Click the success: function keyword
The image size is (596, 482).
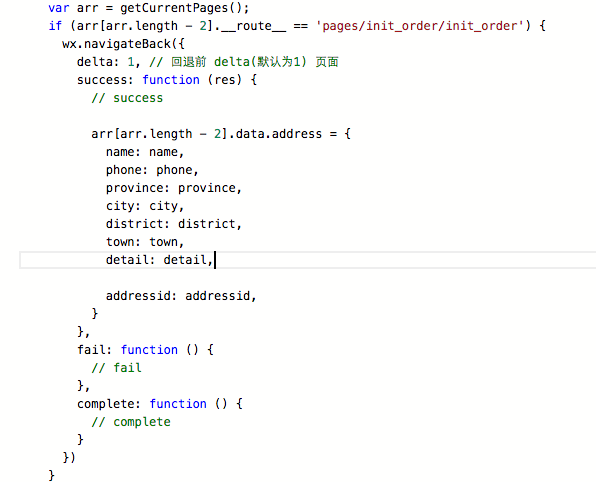(x=171, y=80)
